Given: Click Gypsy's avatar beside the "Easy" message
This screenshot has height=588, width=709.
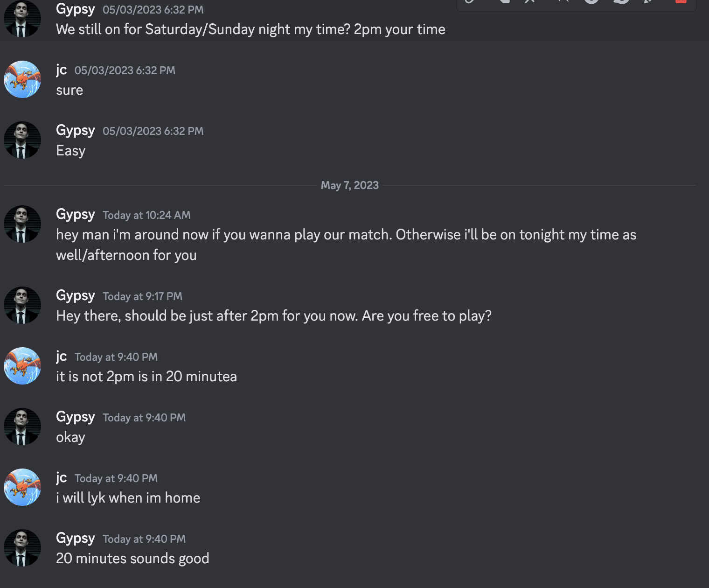Looking at the screenshot, I should pos(22,140).
